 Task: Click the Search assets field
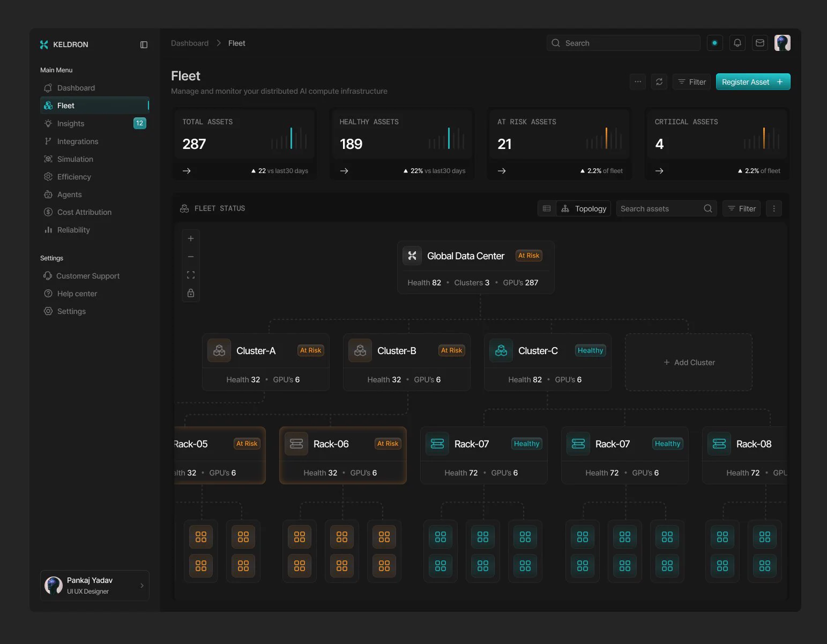point(666,208)
